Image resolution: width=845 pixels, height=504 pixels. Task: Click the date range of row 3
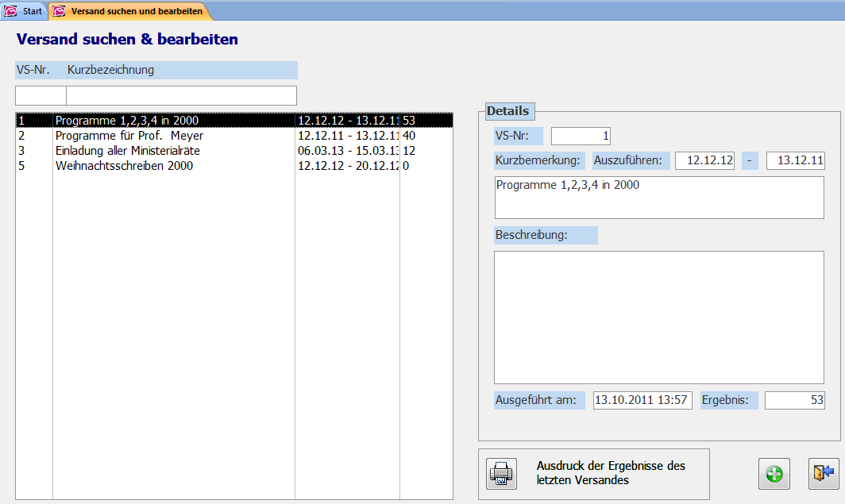347,151
